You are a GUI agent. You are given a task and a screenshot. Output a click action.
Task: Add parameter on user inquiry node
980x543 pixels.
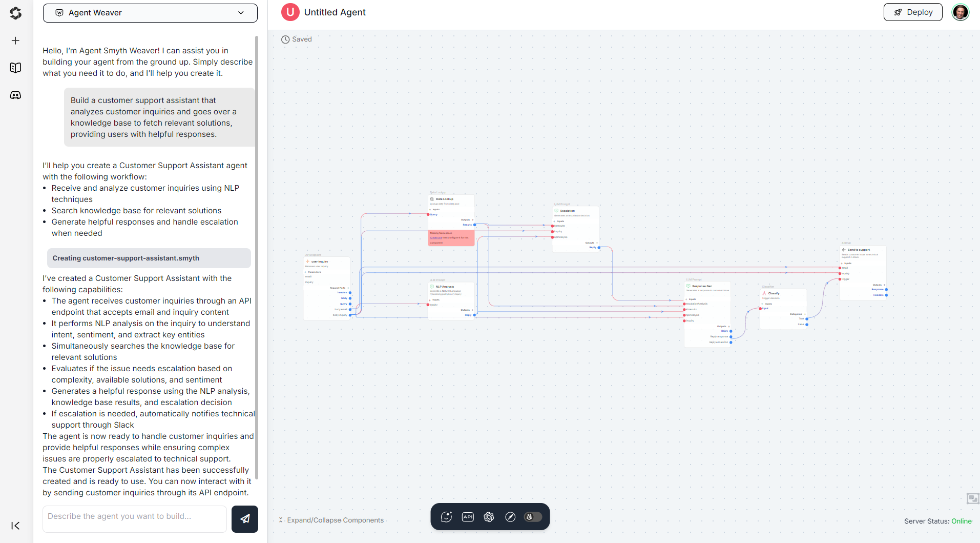pyautogui.click(x=306, y=272)
